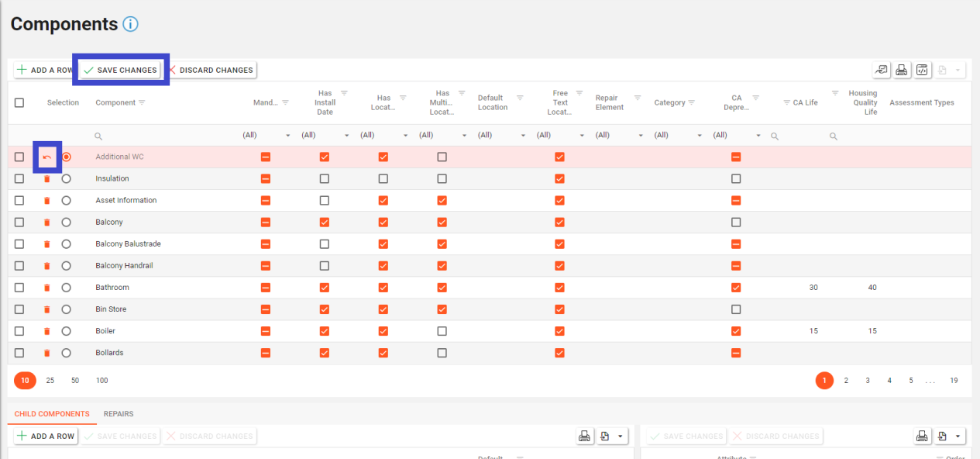Click the hand-holding-card icon in top toolbar

[882, 70]
